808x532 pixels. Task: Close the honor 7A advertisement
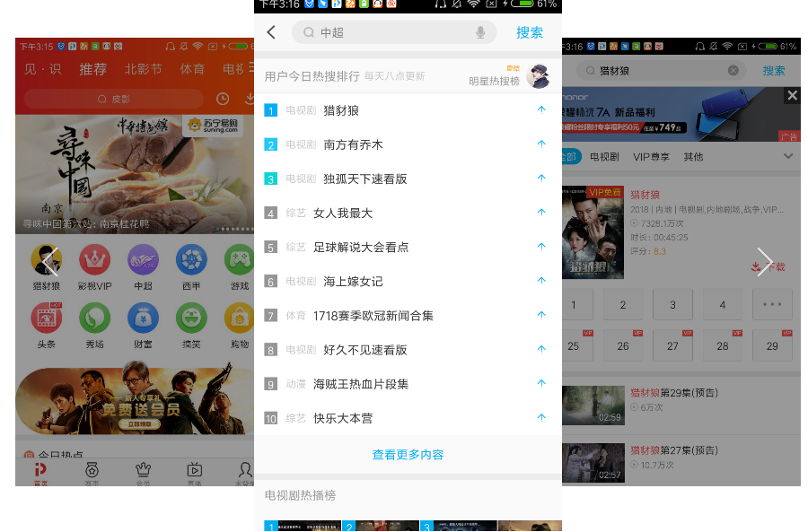(x=793, y=95)
